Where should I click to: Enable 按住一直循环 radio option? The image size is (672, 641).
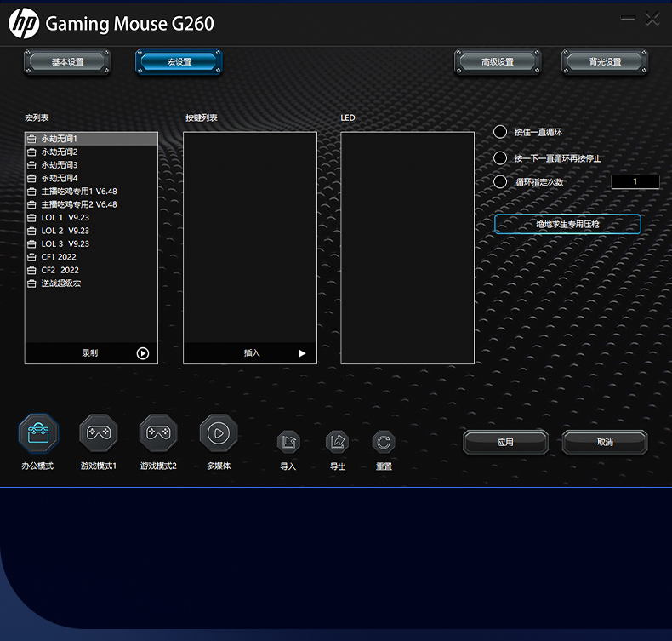point(500,132)
